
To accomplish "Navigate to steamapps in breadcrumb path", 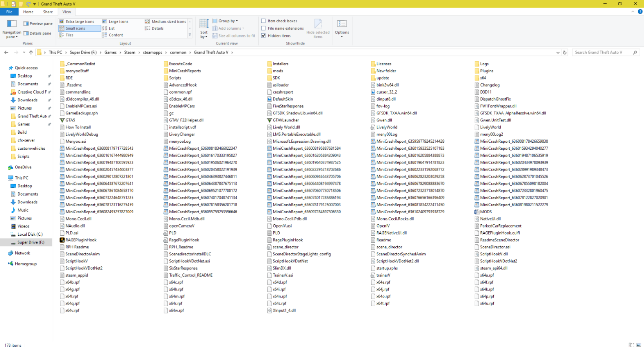I will click(152, 52).
